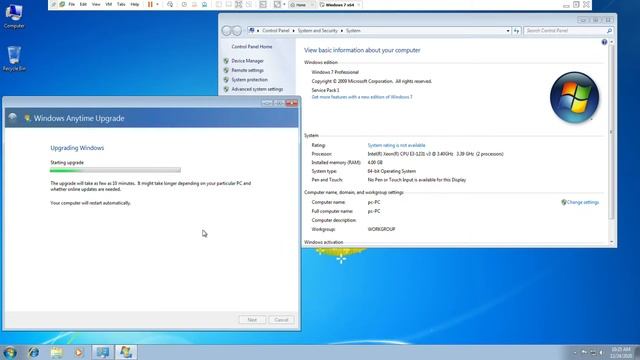Click the System protection shield icon
This screenshot has height=360, width=640.
pos(226,80)
